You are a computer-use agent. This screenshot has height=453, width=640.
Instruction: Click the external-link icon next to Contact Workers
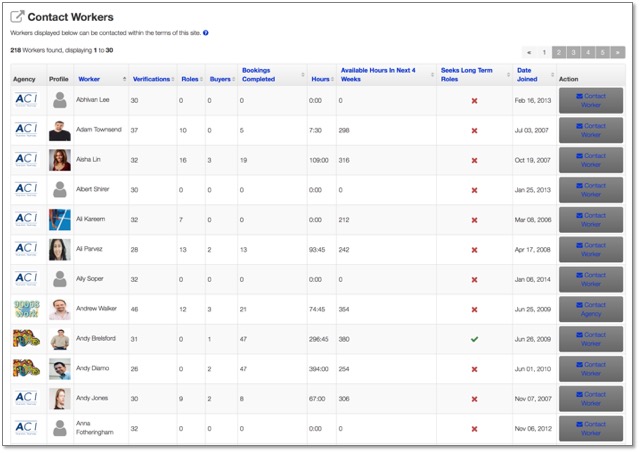[17, 17]
